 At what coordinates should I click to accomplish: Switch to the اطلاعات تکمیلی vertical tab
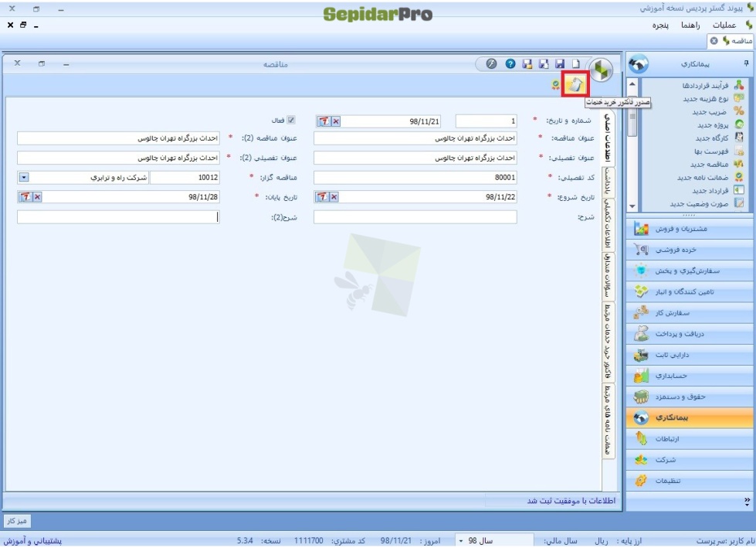[x=608, y=223]
